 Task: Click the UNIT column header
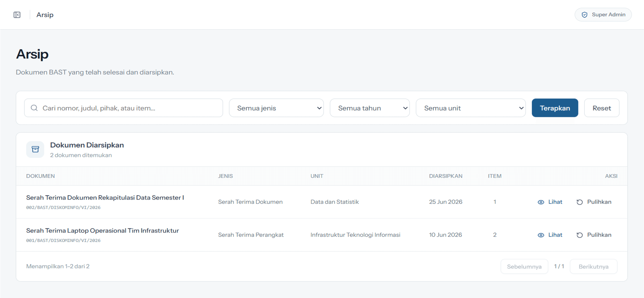[317, 176]
